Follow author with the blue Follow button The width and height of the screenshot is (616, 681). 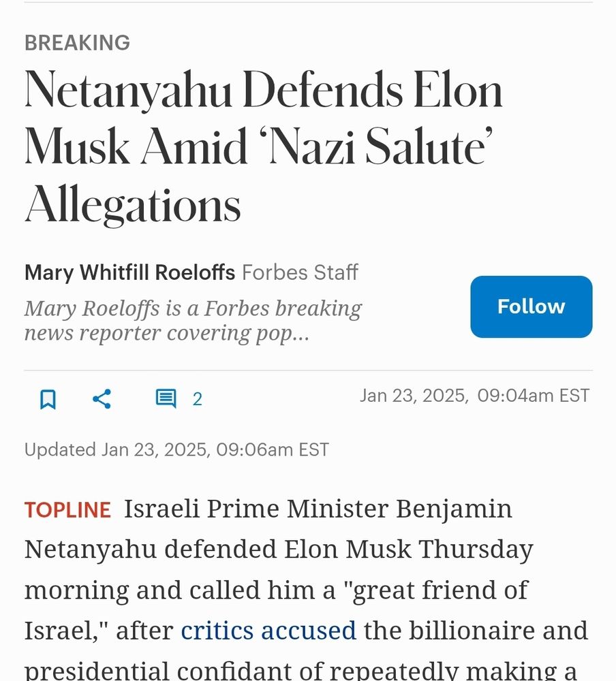tap(532, 306)
